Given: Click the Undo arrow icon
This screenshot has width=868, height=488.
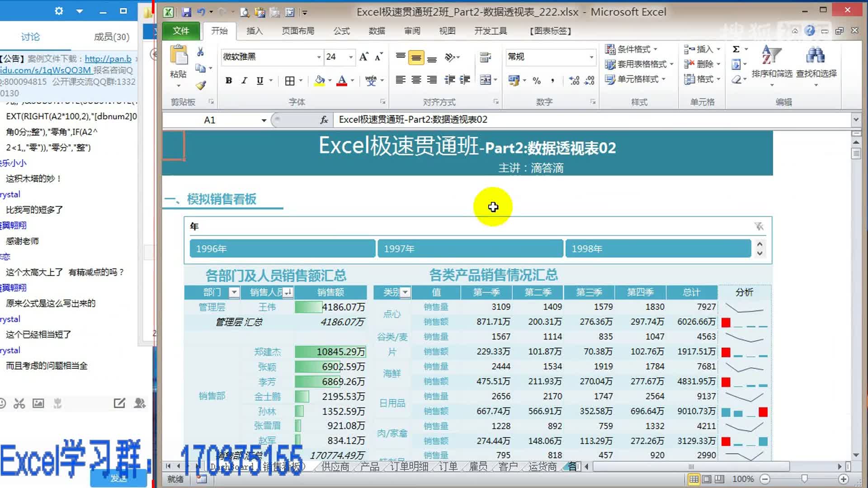Looking at the screenshot, I should [202, 12].
